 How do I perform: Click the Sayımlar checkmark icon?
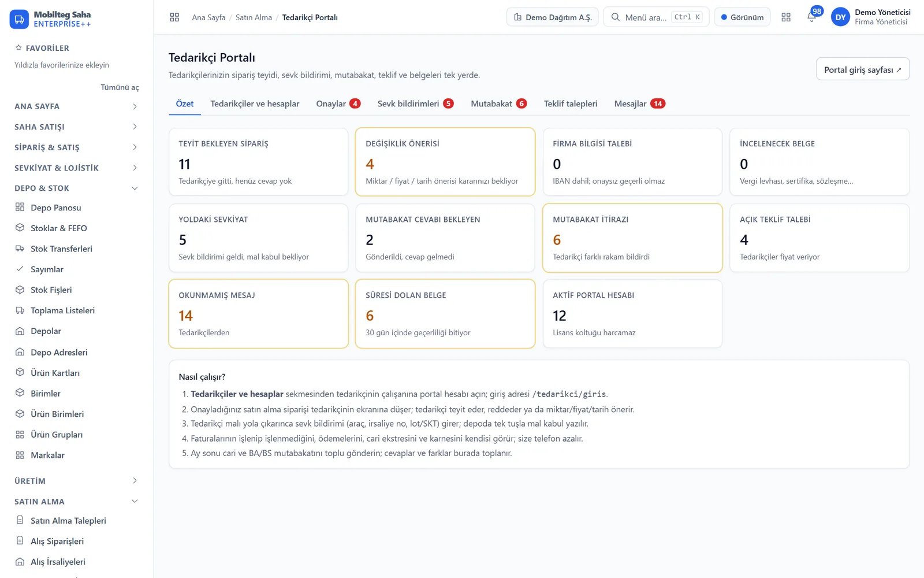click(20, 269)
